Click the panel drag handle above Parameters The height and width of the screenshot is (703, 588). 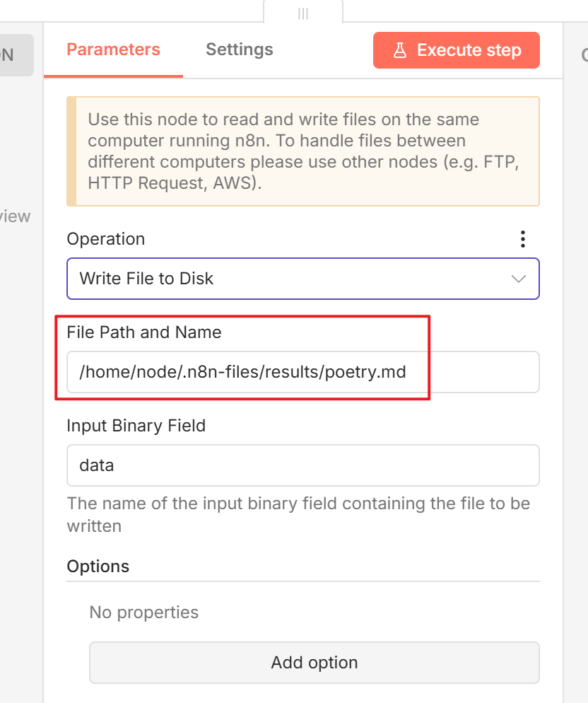pos(303,13)
